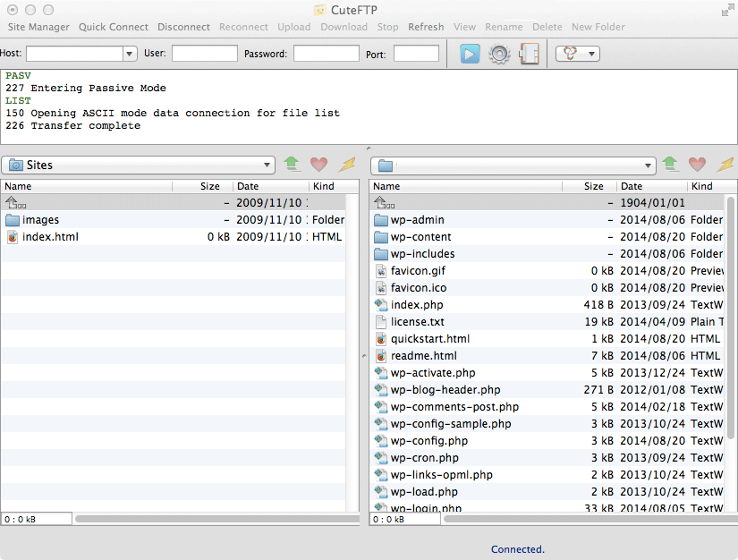The width and height of the screenshot is (738, 560).
Task: Click the wp-admin folder icon
Action: (381, 220)
